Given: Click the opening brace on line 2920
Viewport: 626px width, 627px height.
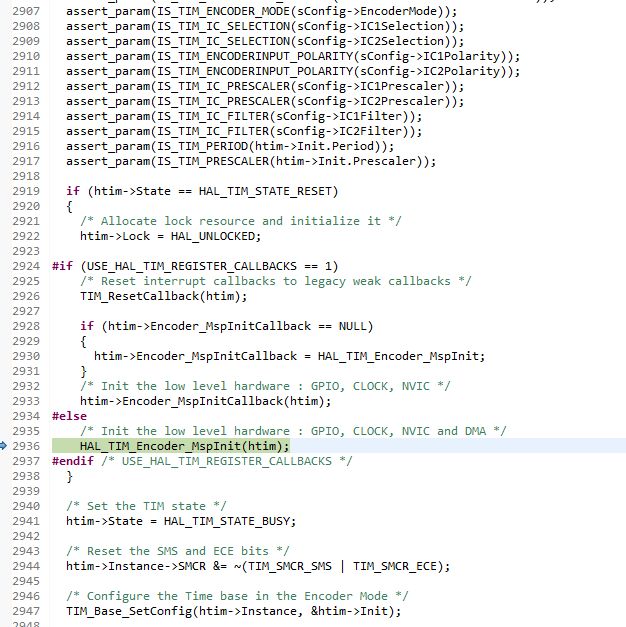Looking at the screenshot, I should click(x=70, y=206).
